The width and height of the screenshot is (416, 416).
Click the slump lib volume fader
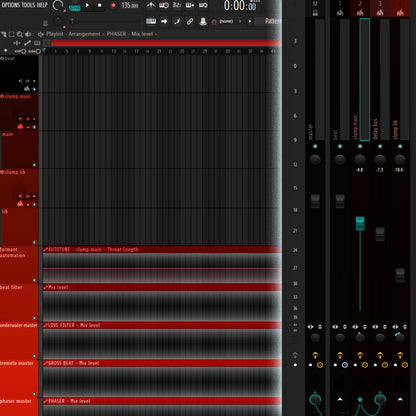pos(400,275)
